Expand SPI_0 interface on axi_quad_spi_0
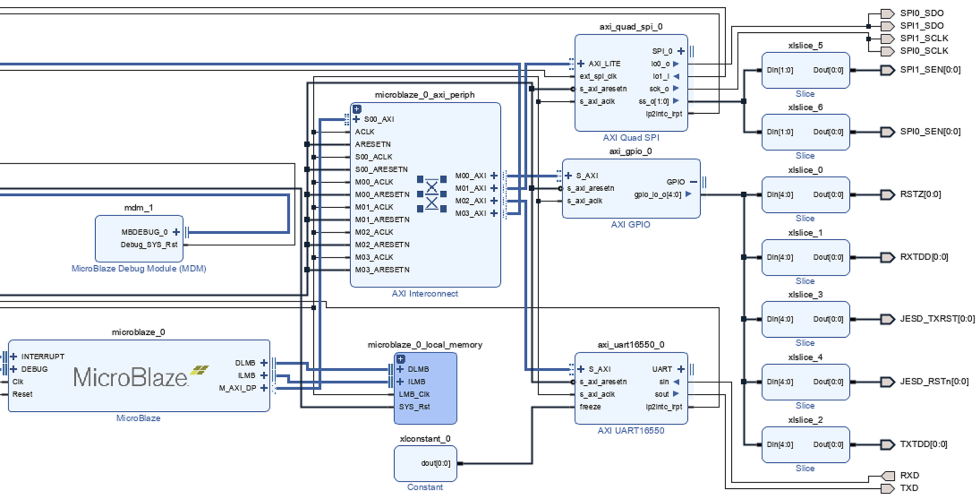The width and height of the screenshot is (980, 499). [681, 51]
